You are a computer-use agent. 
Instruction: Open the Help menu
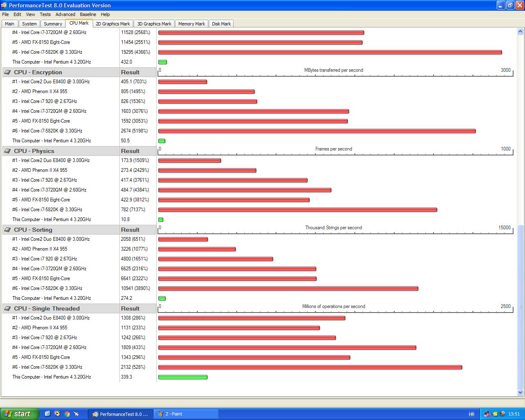point(105,14)
